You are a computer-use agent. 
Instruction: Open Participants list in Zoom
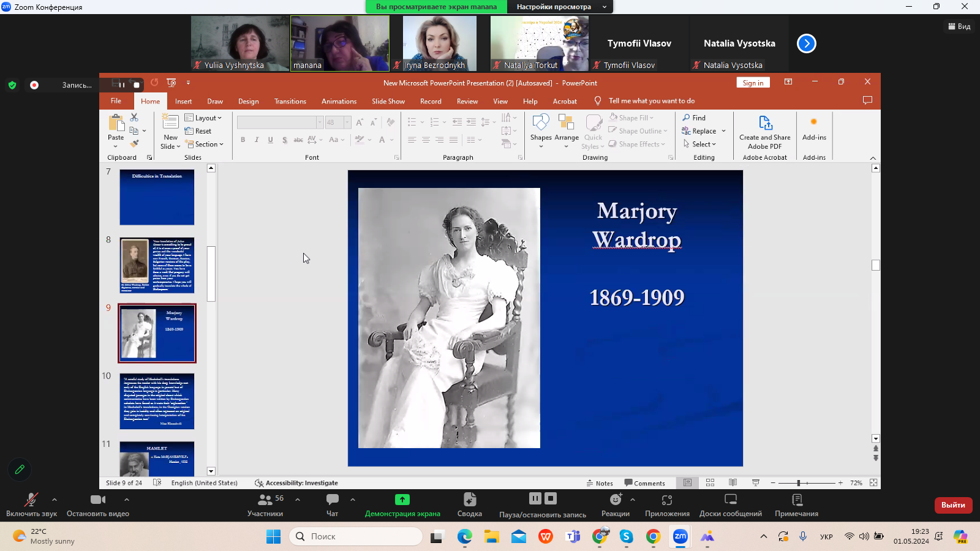click(x=265, y=500)
